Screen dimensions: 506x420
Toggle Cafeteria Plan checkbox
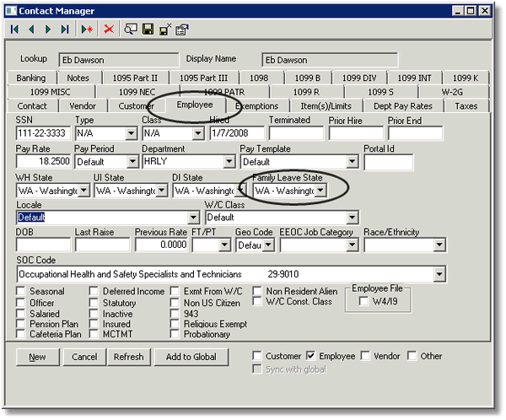coord(20,334)
